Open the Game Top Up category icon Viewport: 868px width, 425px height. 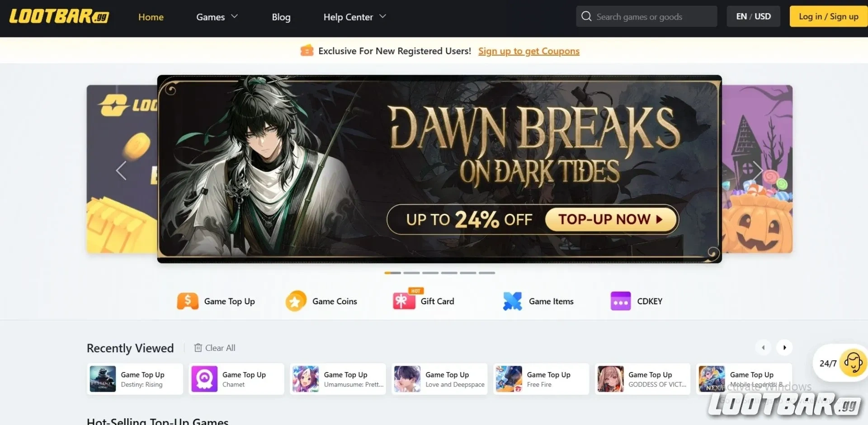point(188,301)
